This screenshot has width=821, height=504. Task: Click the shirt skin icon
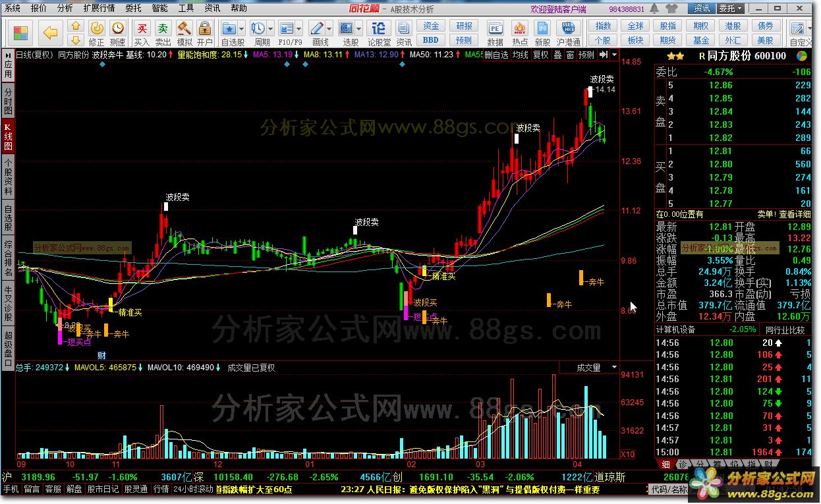(673, 9)
